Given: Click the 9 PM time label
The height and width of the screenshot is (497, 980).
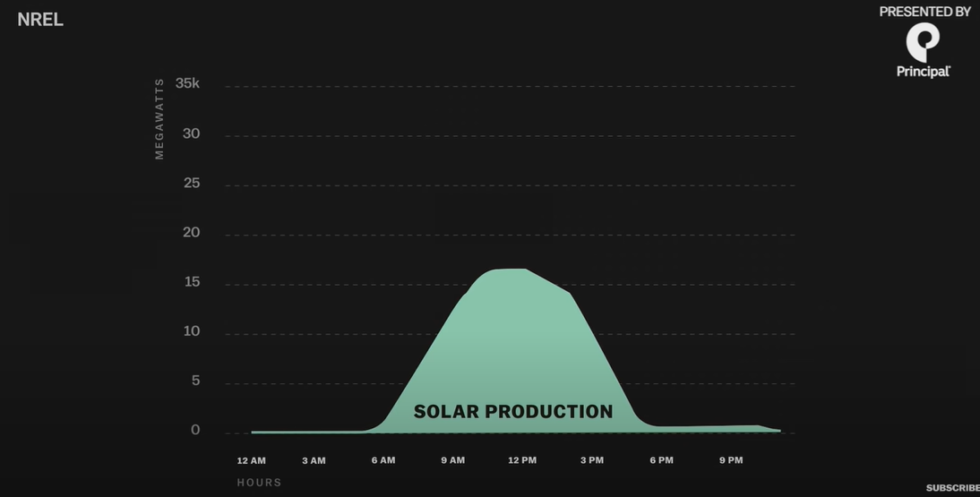Looking at the screenshot, I should pyautogui.click(x=731, y=460).
